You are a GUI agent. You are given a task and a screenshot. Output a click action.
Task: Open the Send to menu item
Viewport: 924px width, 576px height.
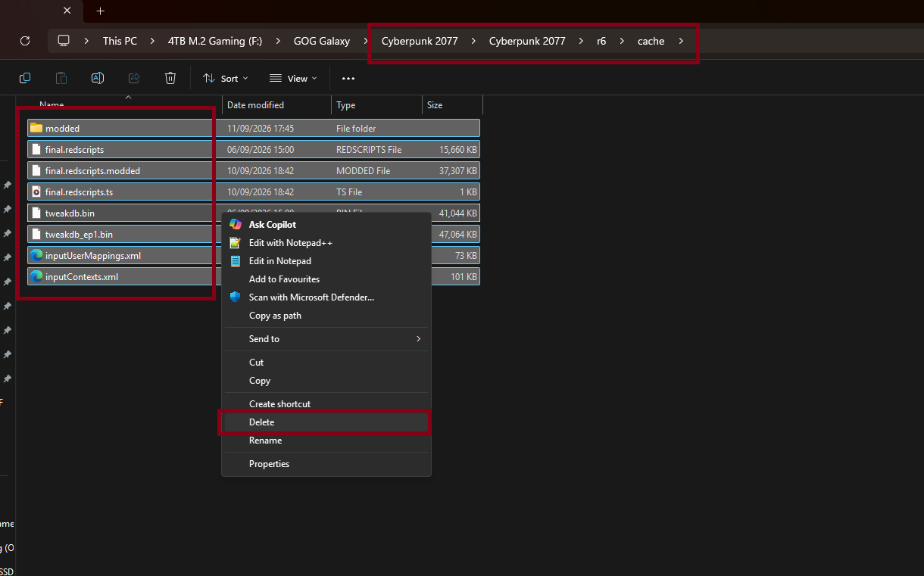point(326,339)
